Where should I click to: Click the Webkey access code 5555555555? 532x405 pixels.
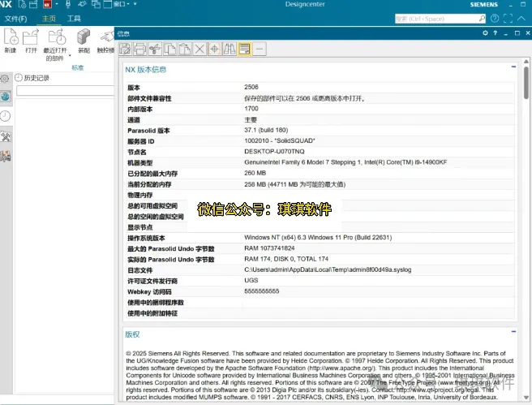[x=262, y=291]
